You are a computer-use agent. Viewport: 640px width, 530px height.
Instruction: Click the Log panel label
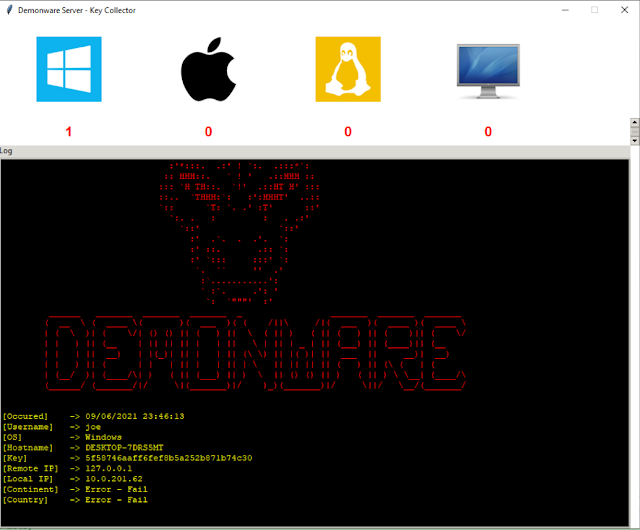point(6,151)
